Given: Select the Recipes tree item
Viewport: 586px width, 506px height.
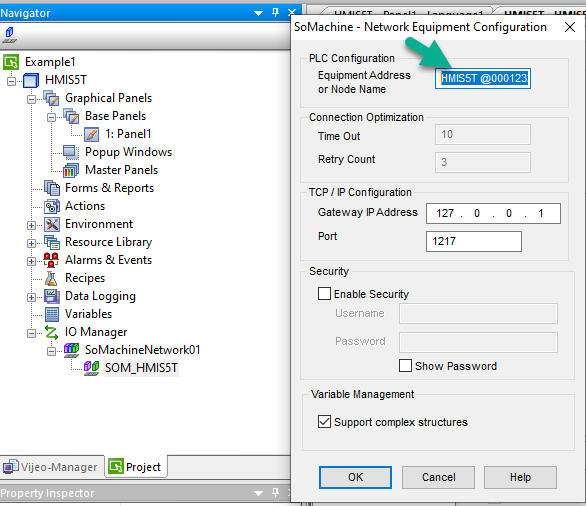Looking at the screenshot, I should [85, 278].
